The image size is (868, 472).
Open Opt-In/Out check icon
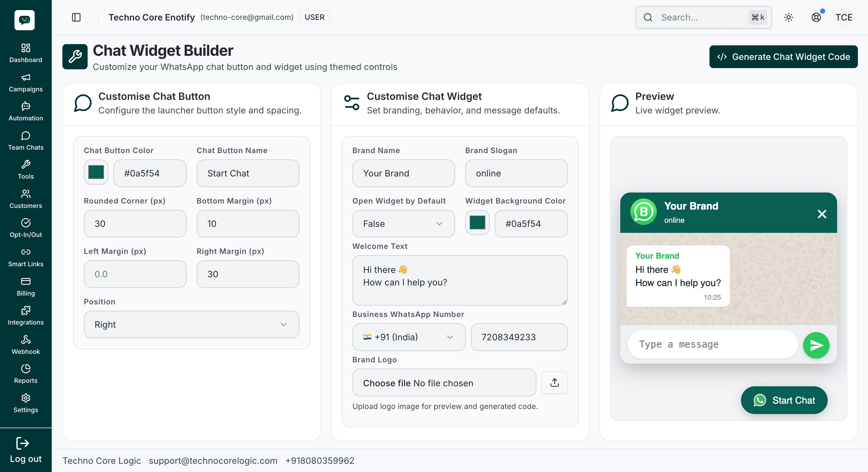point(26,223)
